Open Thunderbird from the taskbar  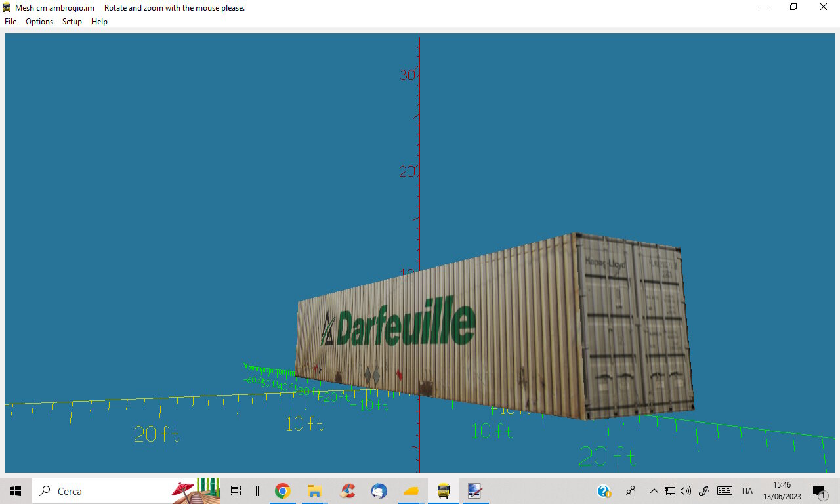point(379,491)
